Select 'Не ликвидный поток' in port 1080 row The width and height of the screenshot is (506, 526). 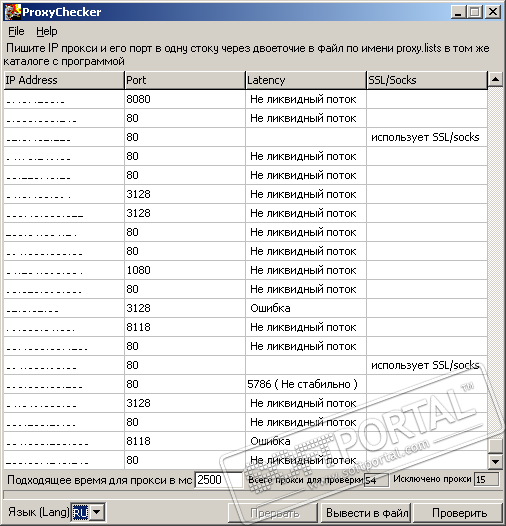(306, 270)
